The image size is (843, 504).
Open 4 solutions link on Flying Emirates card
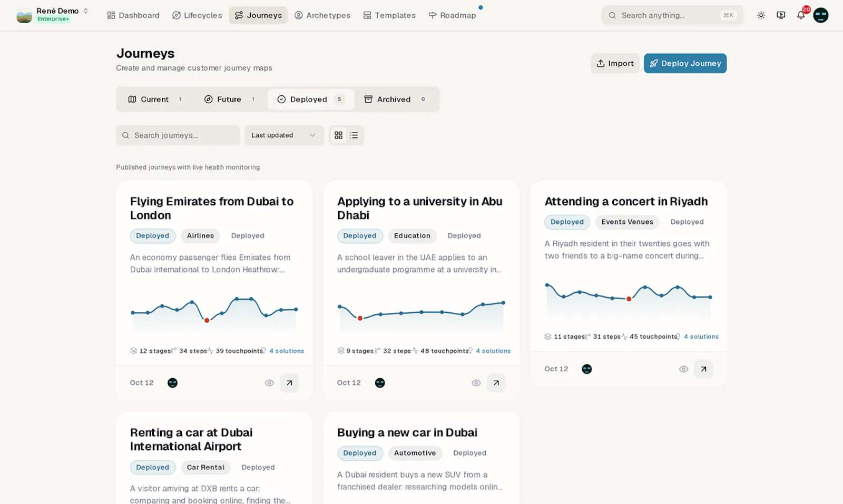coord(287,351)
